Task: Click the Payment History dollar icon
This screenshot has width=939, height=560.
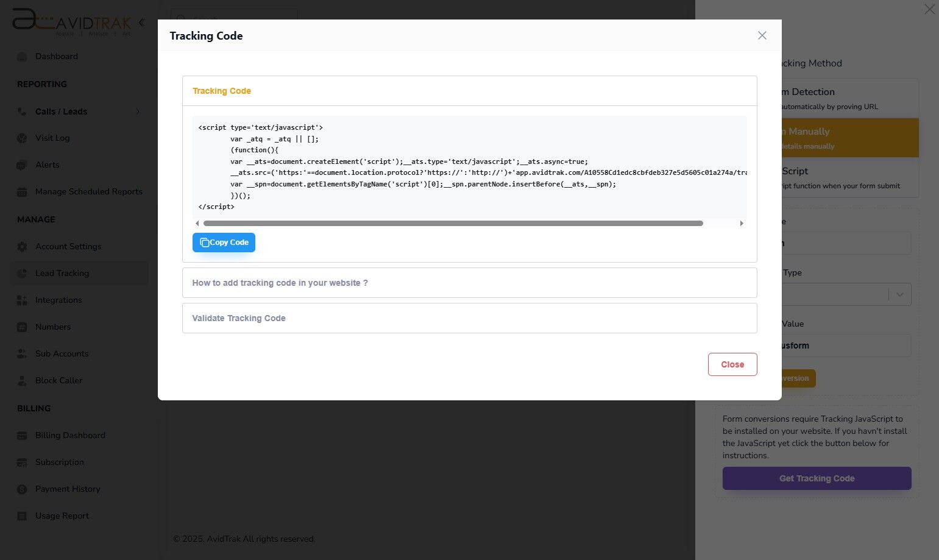Action: click(22, 489)
